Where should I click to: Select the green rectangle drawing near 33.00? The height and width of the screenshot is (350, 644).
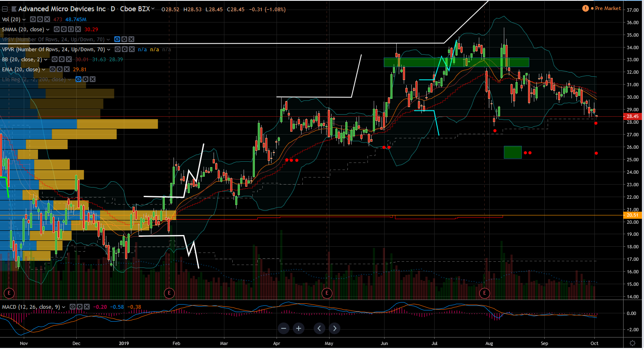(456, 62)
